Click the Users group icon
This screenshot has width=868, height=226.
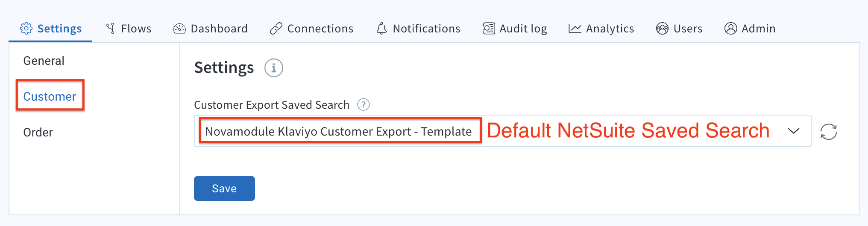662,29
